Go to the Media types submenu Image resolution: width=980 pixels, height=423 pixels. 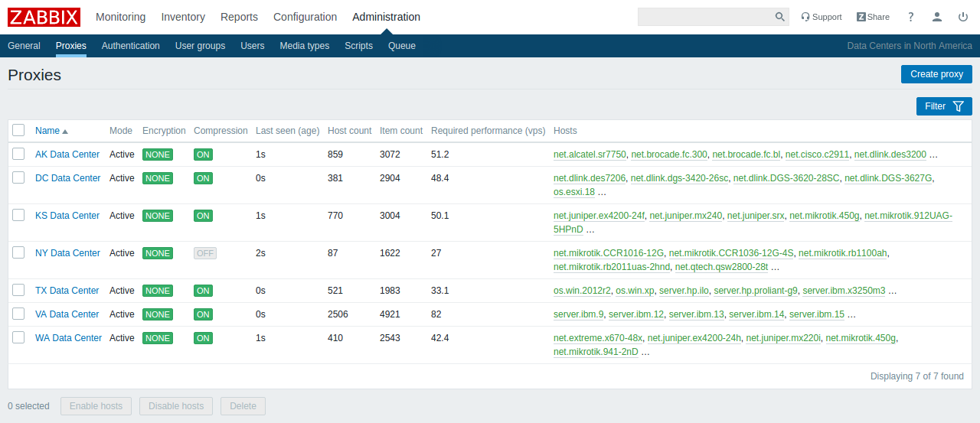coord(305,46)
